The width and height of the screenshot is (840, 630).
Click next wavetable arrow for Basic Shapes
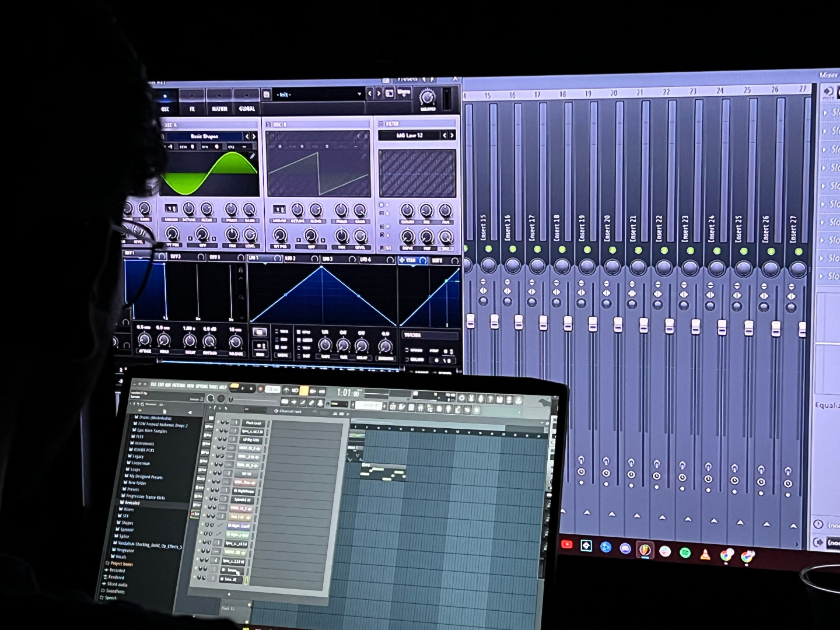(x=254, y=136)
